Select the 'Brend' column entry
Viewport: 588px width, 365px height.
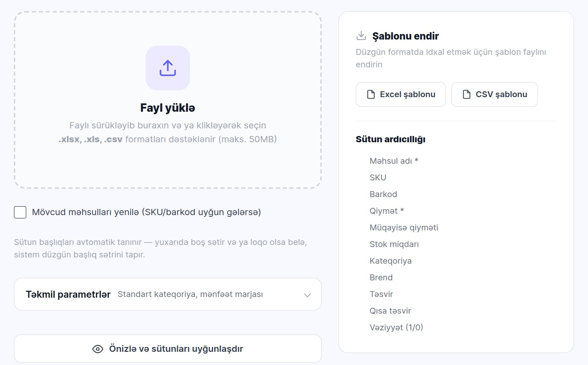point(381,278)
